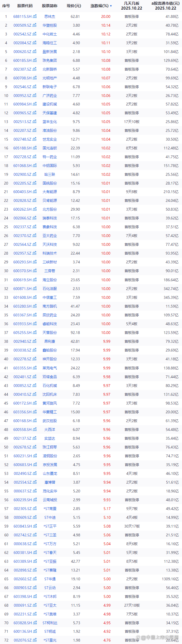Viewport: 182px width, 644px height.
Task: Open stock name link *ST正平
Action: point(50,526)
